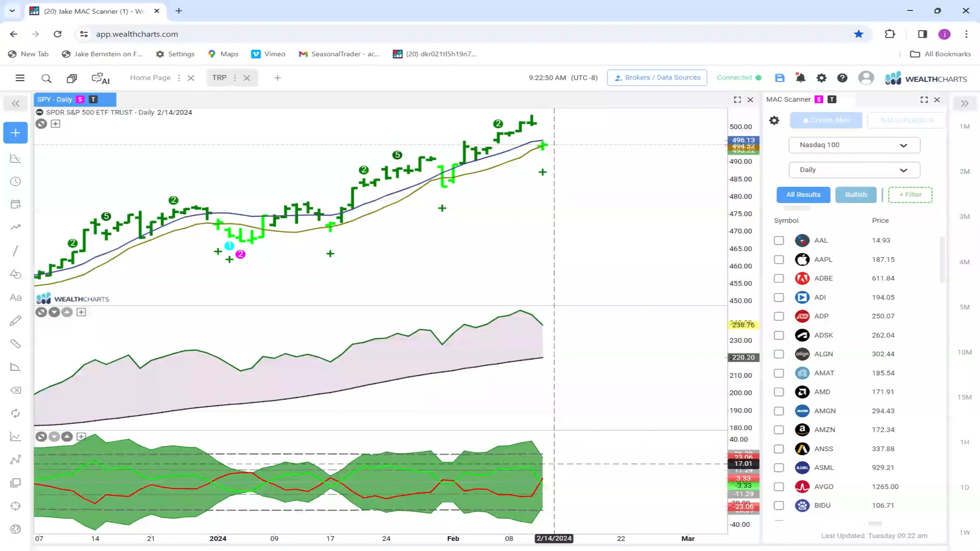Bookmark star in the address bar
Viewport: 980px width, 551px height.
859,34
